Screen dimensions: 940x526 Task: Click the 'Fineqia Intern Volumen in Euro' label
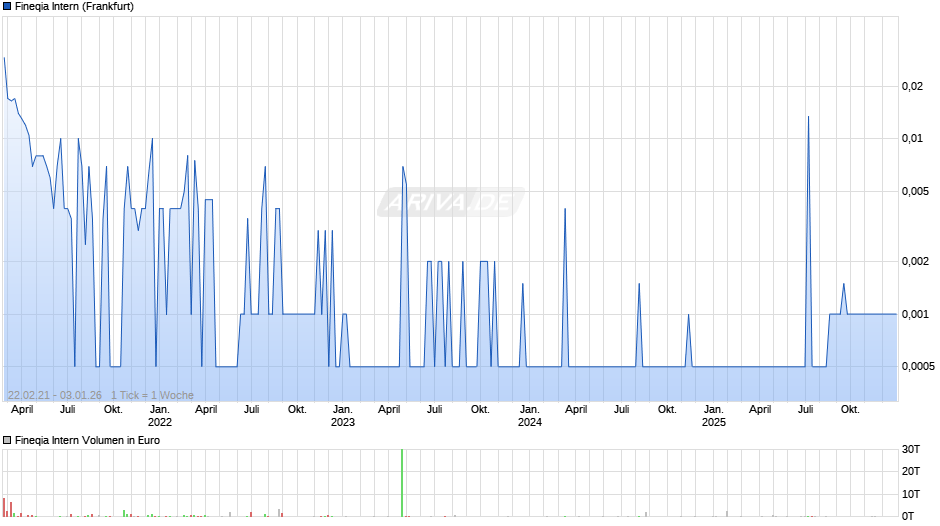click(x=88, y=440)
